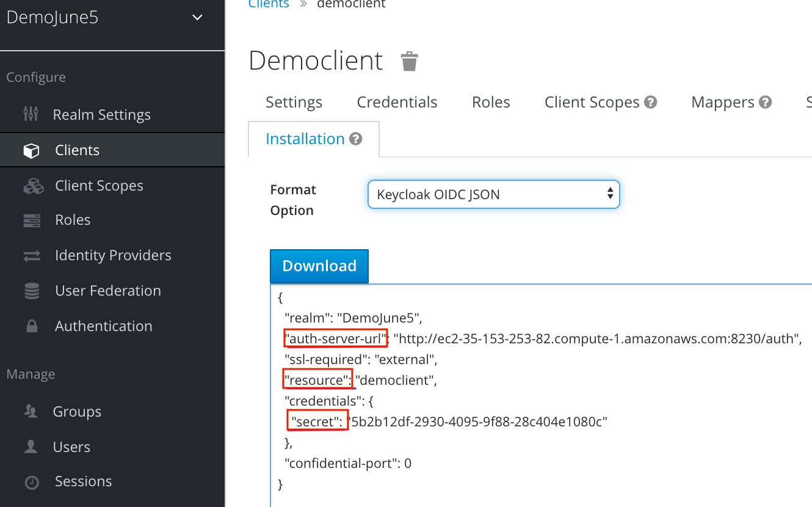Open the Groups management page

[77, 412]
